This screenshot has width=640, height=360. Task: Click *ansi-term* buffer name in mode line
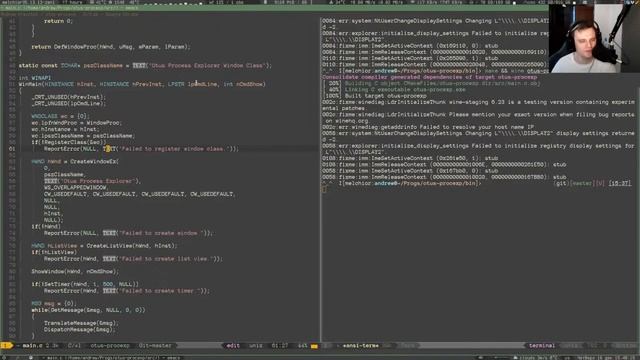coord(360,346)
